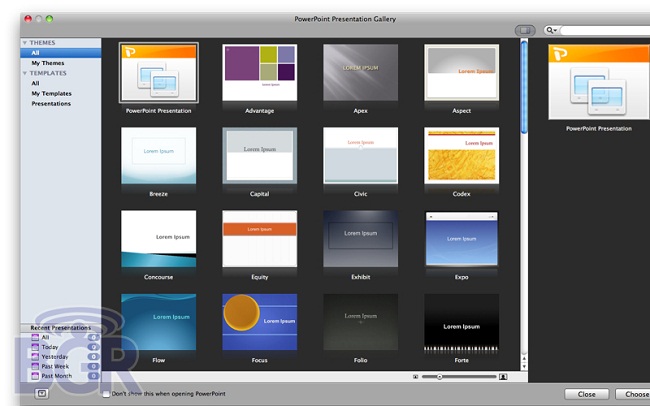Click the Past Week count badge
This screenshot has height=406, width=650.
click(94, 366)
